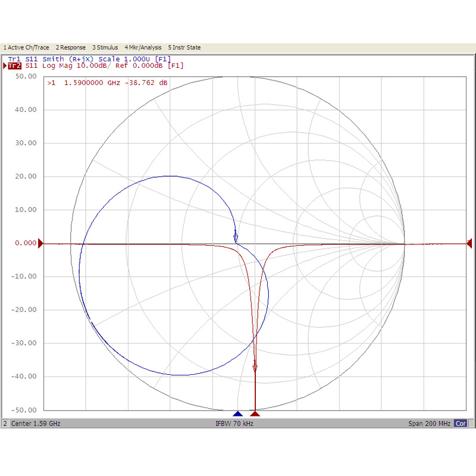Open the Instr State menu

point(184,48)
